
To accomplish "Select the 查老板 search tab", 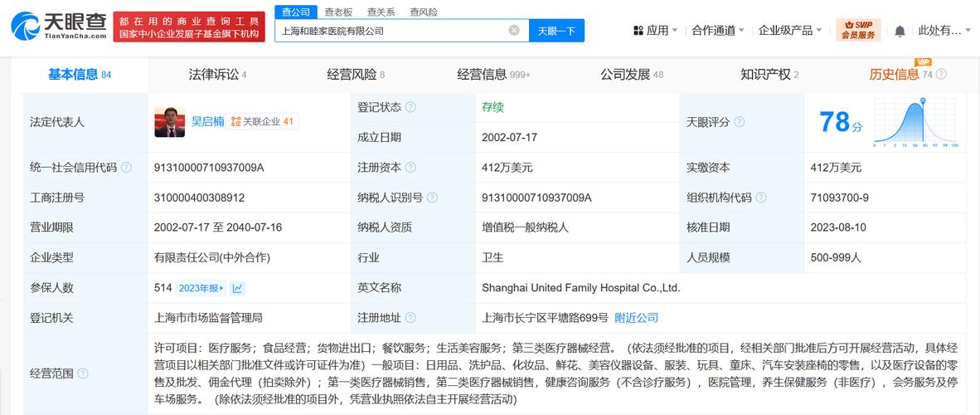I will [x=338, y=12].
